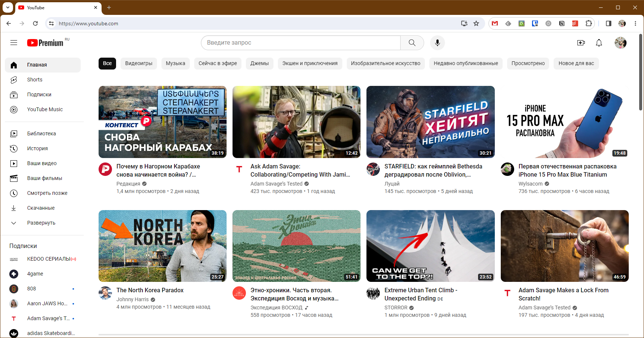Select the Сейчас в эфире chip

(x=218, y=64)
